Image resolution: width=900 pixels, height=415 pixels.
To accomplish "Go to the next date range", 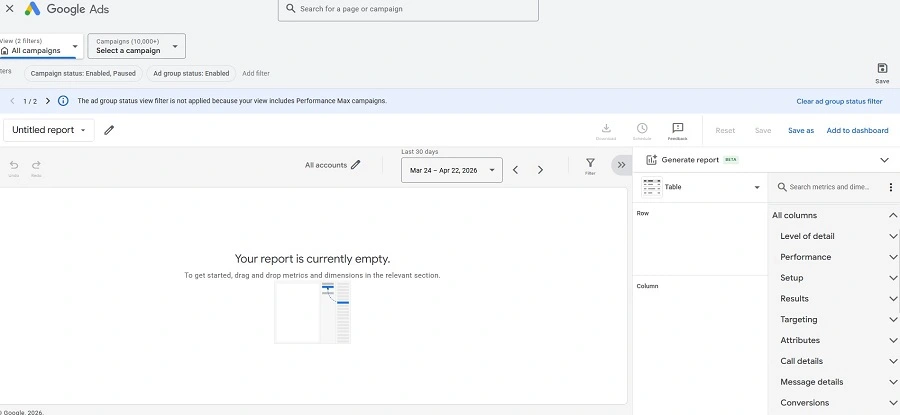I will pos(540,170).
